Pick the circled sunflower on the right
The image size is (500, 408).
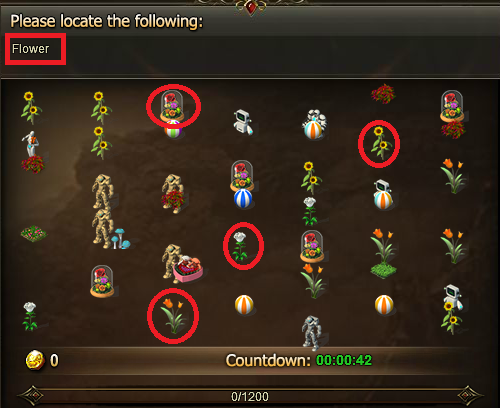pyautogui.click(x=380, y=143)
